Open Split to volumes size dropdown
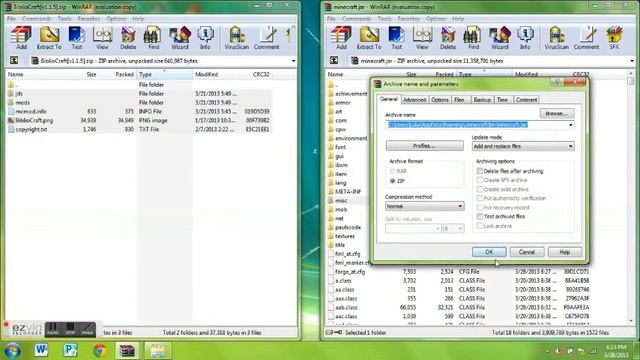The width and height of the screenshot is (640, 360). click(413, 229)
